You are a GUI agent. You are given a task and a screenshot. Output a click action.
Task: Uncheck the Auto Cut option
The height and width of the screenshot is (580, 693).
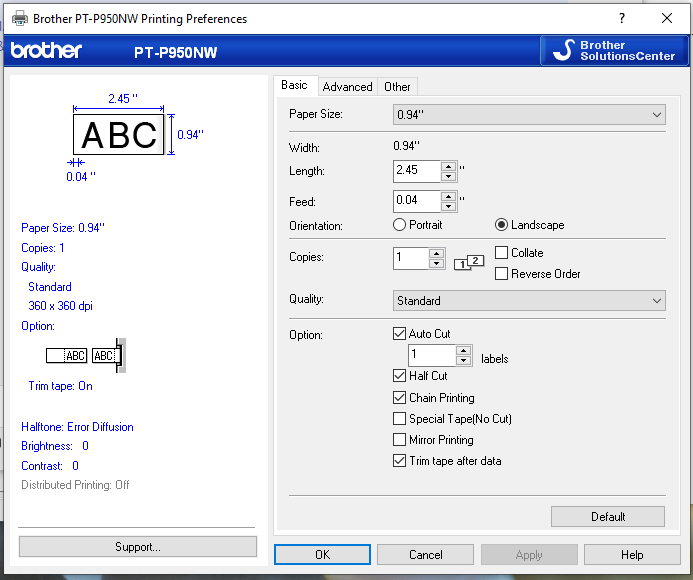pos(399,333)
